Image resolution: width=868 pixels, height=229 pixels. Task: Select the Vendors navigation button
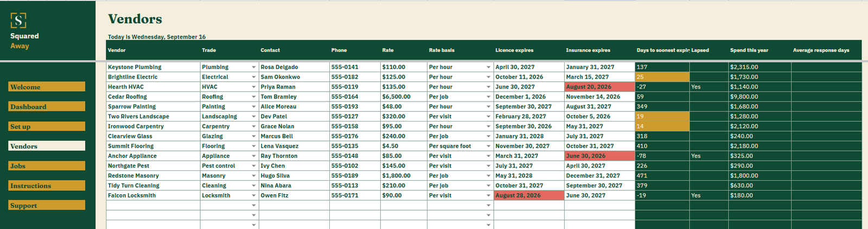click(47, 146)
